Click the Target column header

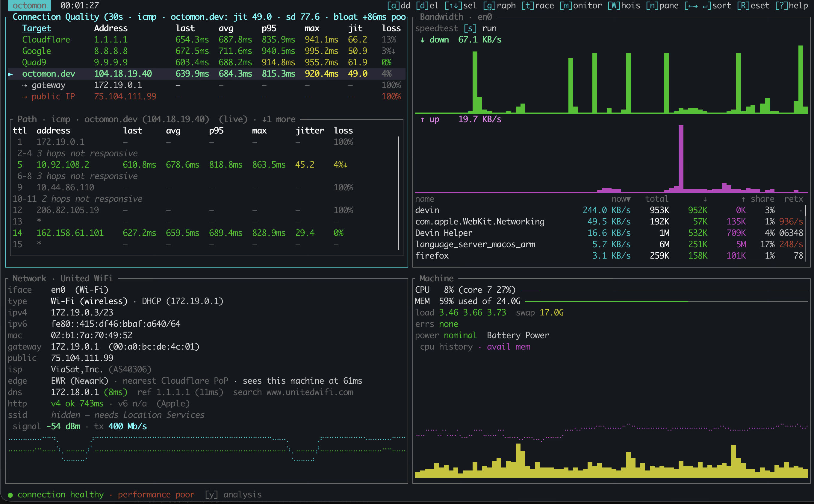click(36, 28)
